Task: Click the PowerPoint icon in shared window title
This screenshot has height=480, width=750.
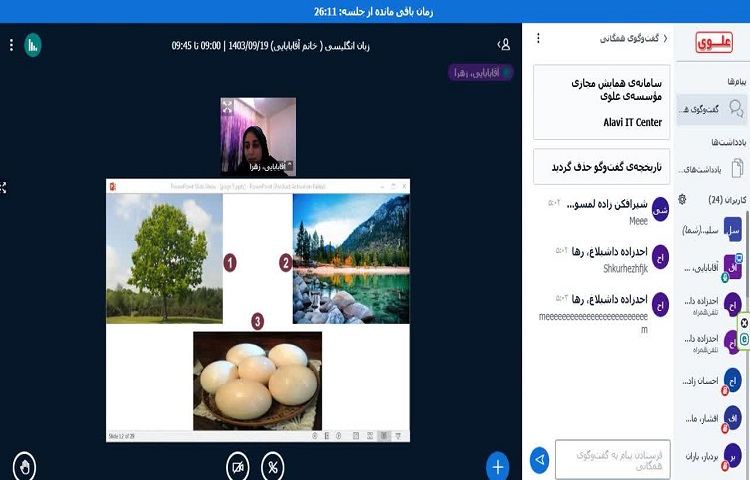Action: [x=113, y=186]
